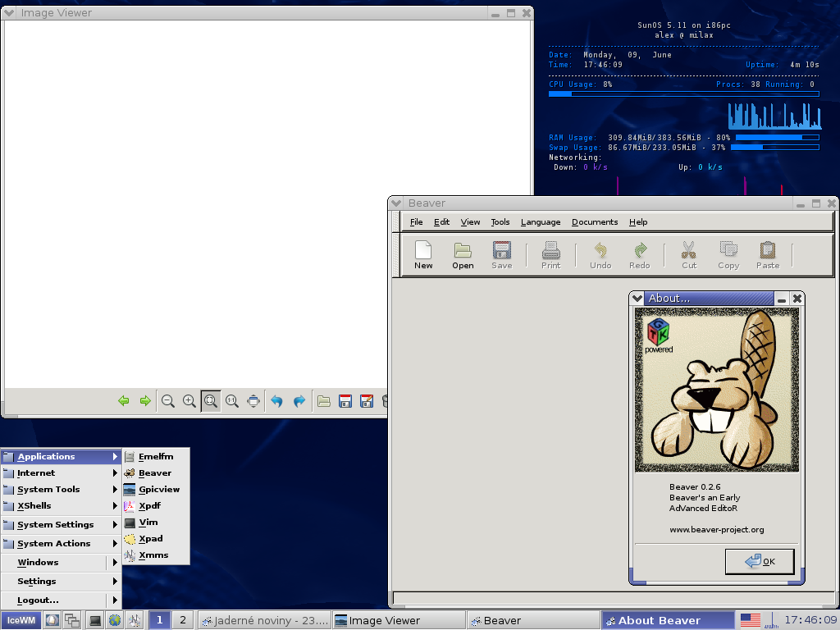Open Beaver Edit menu
Viewport: 840px width, 630px height.
(441, 221)
